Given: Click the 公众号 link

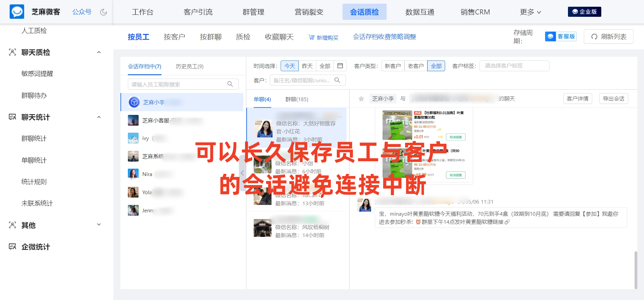Looking at the screenshot, I should [x=82, y=12].
